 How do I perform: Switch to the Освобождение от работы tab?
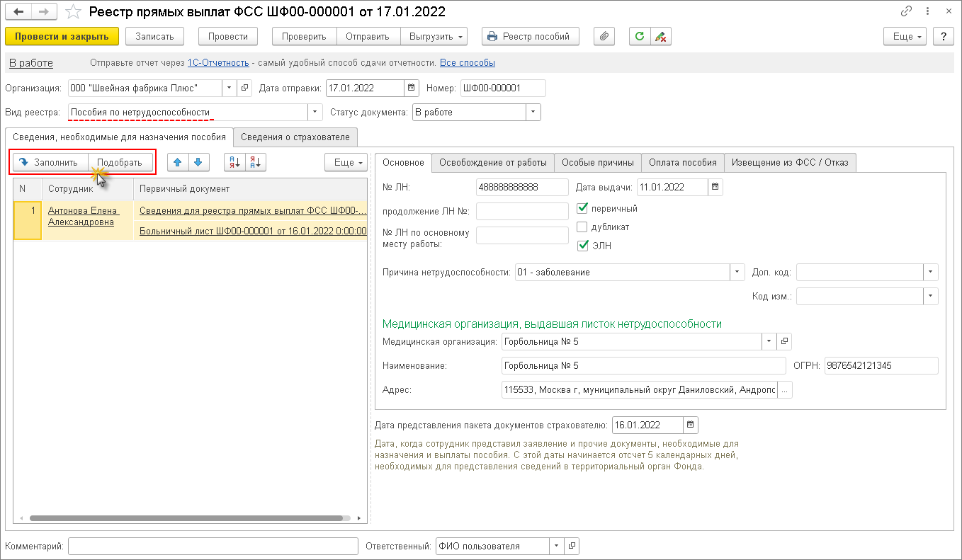(x=493, y=162)
